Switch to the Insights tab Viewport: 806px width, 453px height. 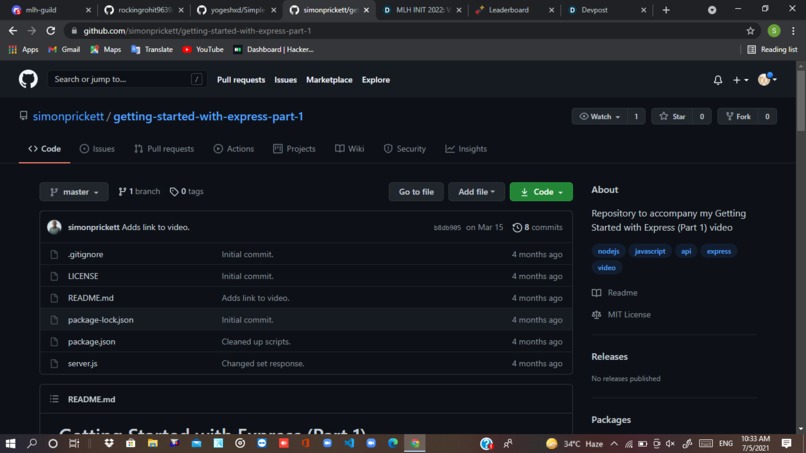coord(466,149)
